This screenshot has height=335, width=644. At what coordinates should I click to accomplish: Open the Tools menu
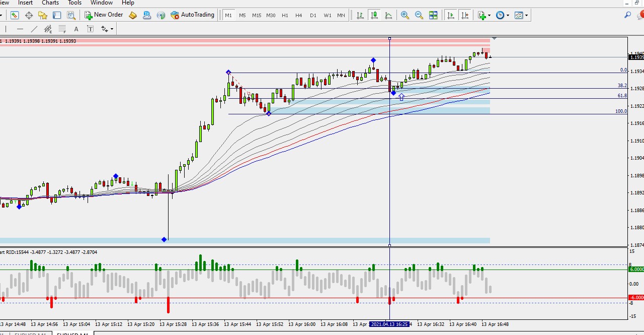tap(74, 3)
